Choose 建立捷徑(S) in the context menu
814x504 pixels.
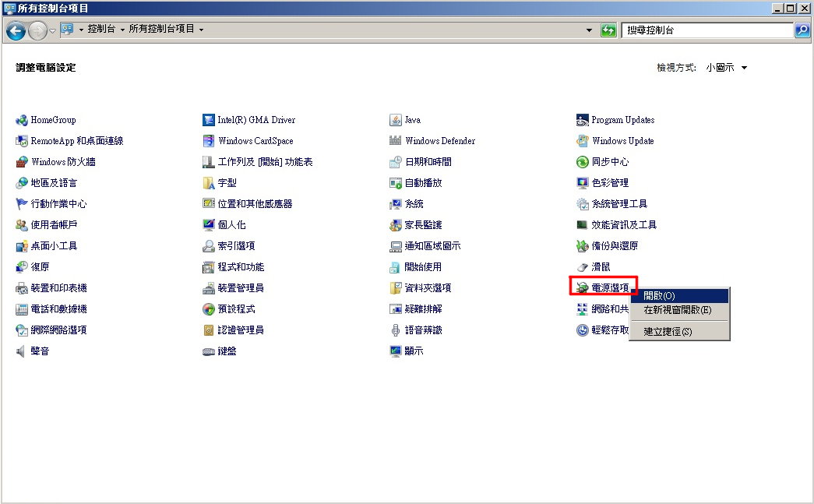point(679,331)
